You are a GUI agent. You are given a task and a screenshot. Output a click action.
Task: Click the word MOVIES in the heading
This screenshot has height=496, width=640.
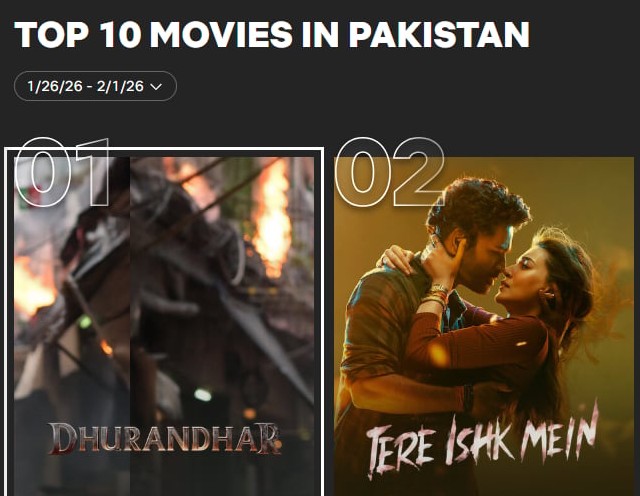click(x=221, y=34)
